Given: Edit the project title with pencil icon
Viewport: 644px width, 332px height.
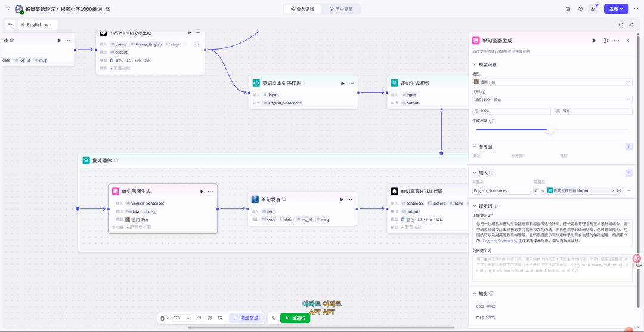Looking at the screenshot, I should 108,8.
